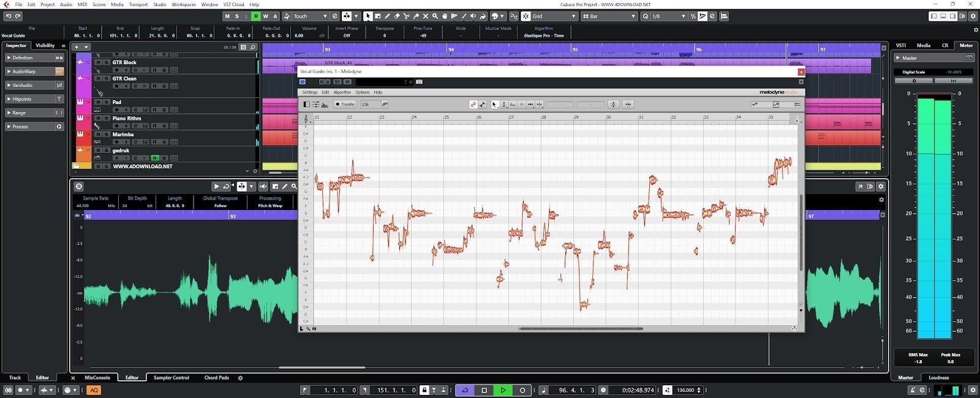Click the Melodyne pitch tool icon
Screen dimensions: 980x398
(x=504, y=104)
